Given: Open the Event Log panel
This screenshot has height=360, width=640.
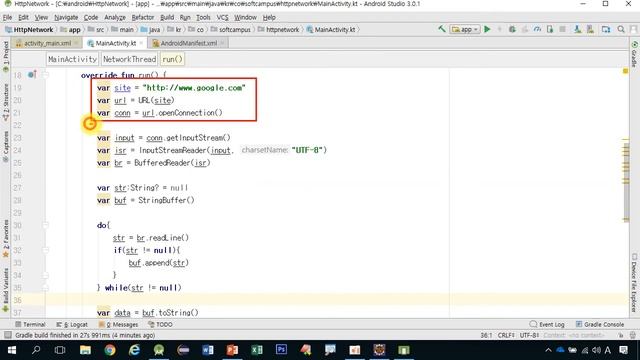Looking at the screenshot, I should coord(547,324).
